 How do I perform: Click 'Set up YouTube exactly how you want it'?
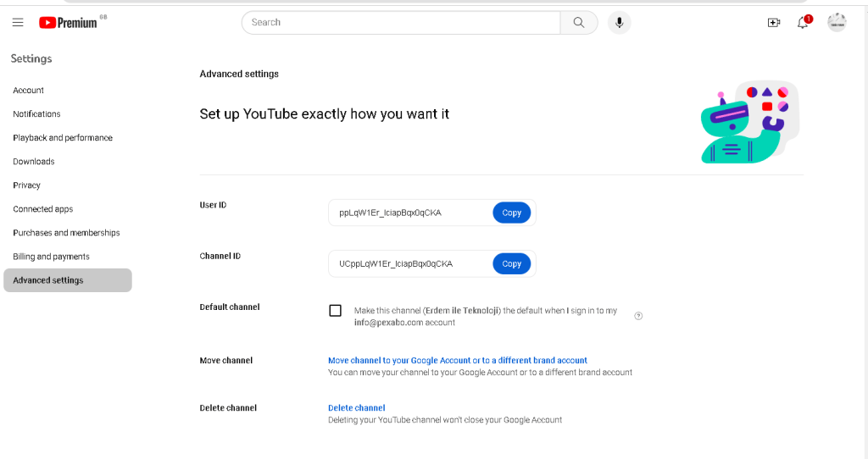325,114
